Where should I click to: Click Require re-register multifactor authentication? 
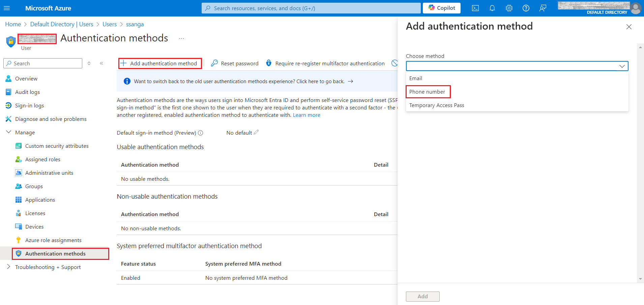tap(325, 63)
